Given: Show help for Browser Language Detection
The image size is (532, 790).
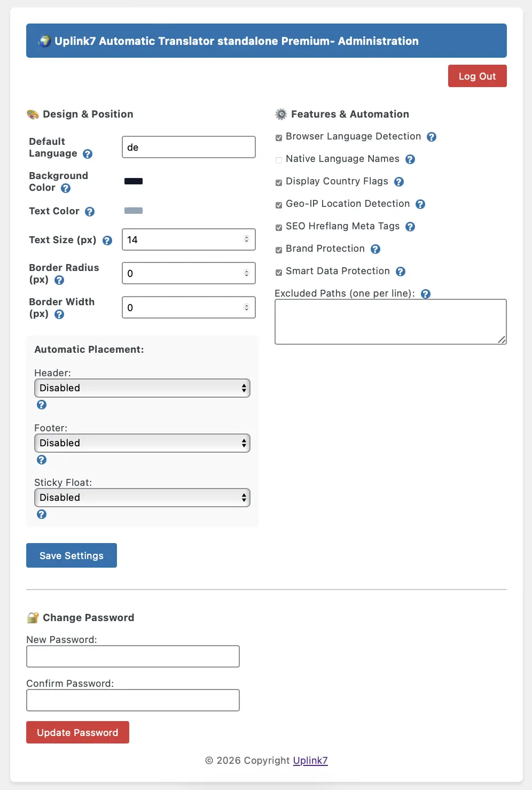Looking at the screenshot, I should click(432, 137).
